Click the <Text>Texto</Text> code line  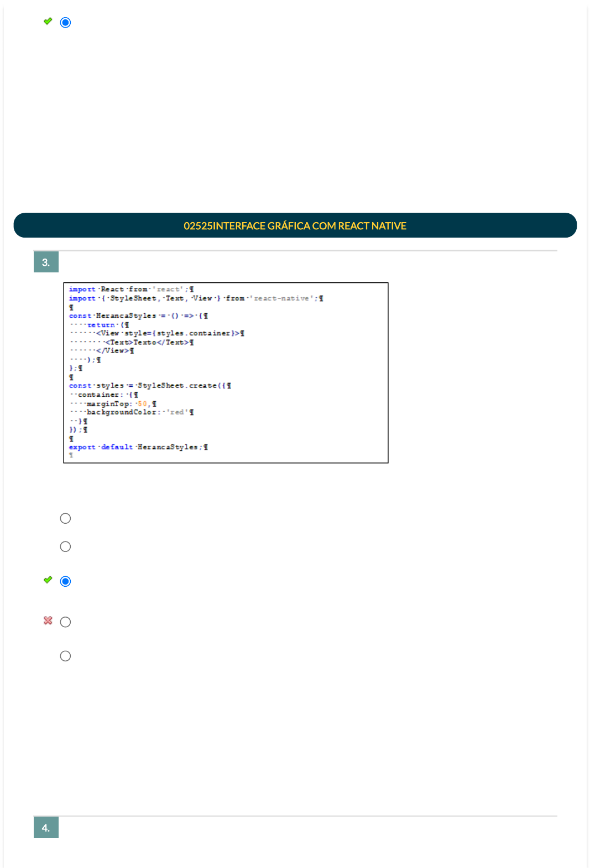tap(149, 343)
